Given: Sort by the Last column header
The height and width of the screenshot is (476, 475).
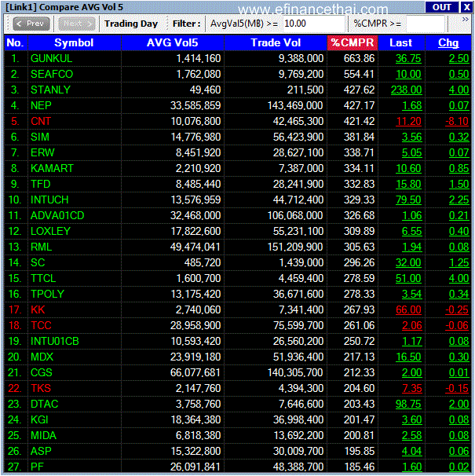Looking at the screenshot, I should (401, 42).
